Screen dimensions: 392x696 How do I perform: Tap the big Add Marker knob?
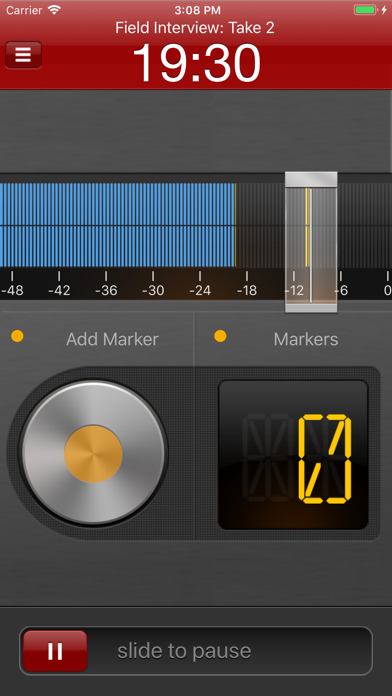[x=93, y=453]
